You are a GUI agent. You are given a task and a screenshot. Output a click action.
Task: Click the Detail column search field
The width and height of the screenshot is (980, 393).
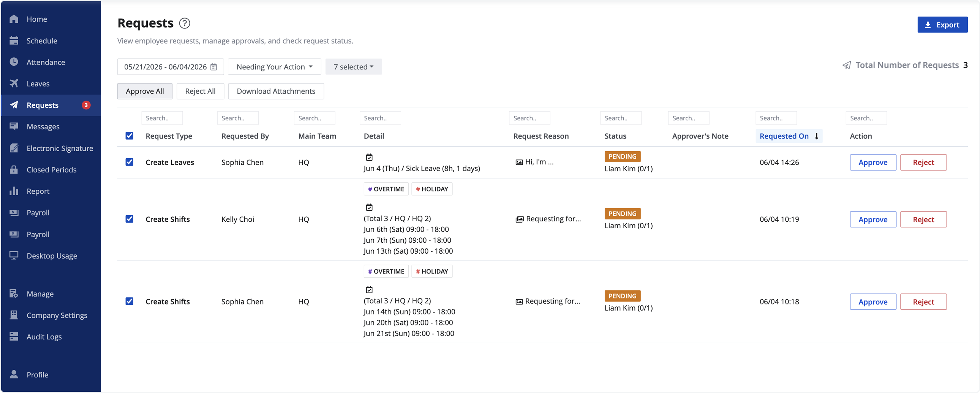click(380, 118)
